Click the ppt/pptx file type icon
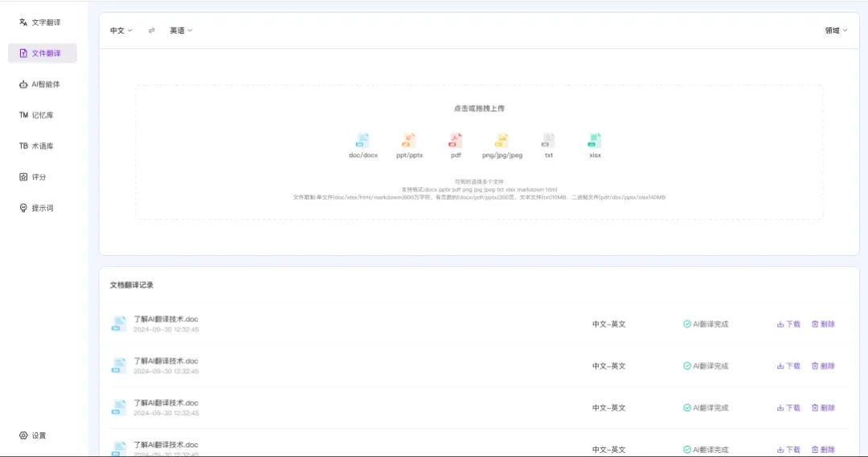The height and width of the screenshot is (457, 868). click(409, 141)
